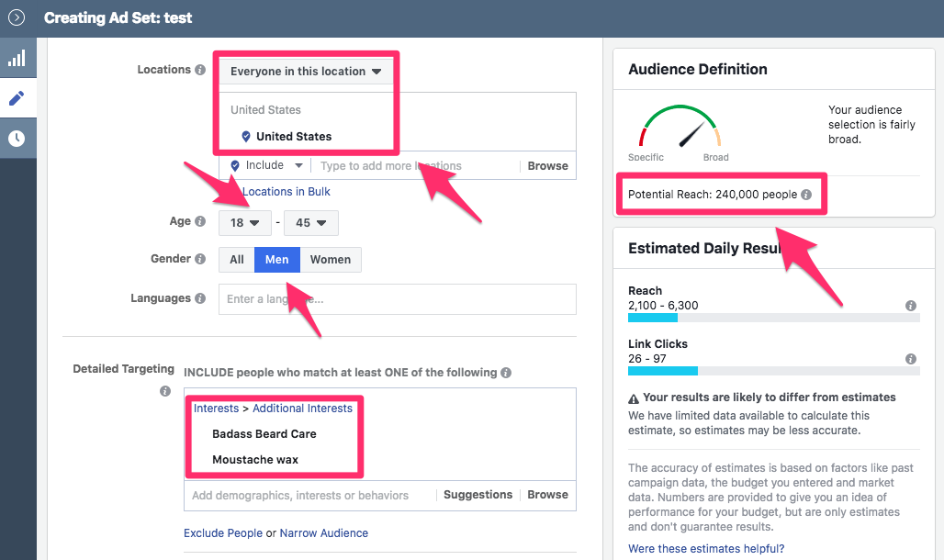This screenshot has width=944, height=560.
Task: Click the Enter a language field
Action: [398, 299]
